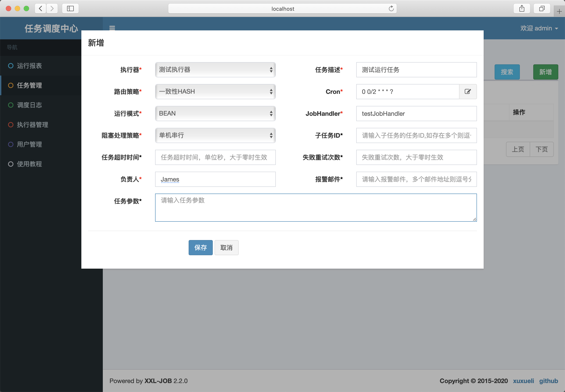
Task: Click the green 新增 button
Action: [x=546, y=72]
